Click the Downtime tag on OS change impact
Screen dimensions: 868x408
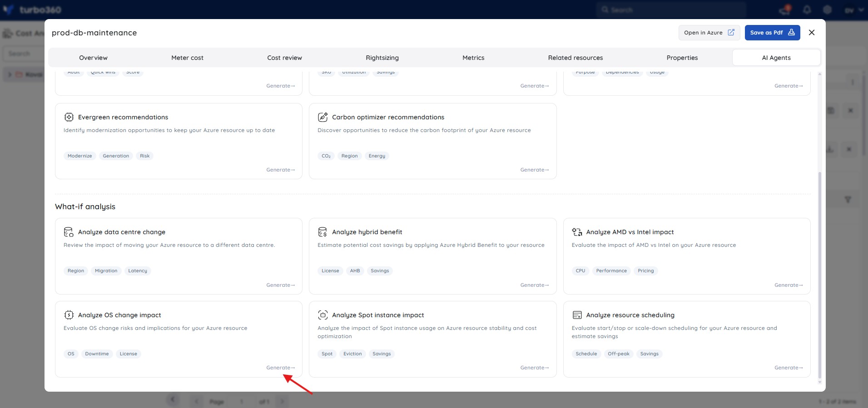[x=97, y=354]
